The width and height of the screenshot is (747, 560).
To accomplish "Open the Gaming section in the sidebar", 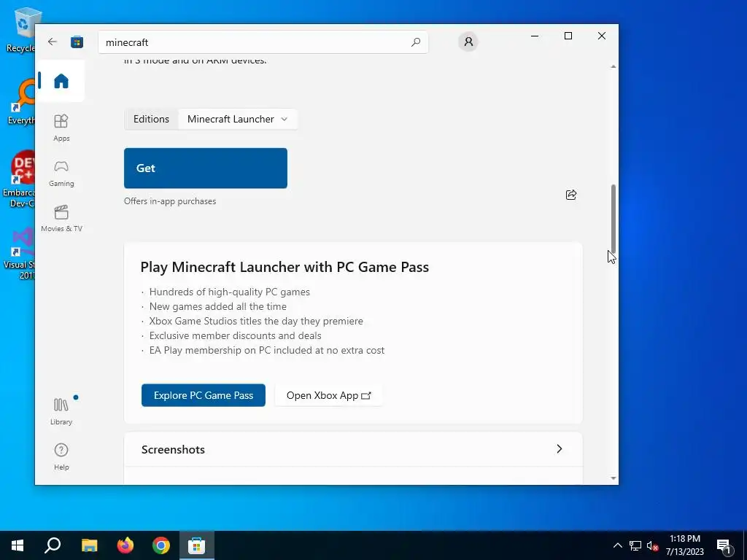I will [x=61, y=174].
